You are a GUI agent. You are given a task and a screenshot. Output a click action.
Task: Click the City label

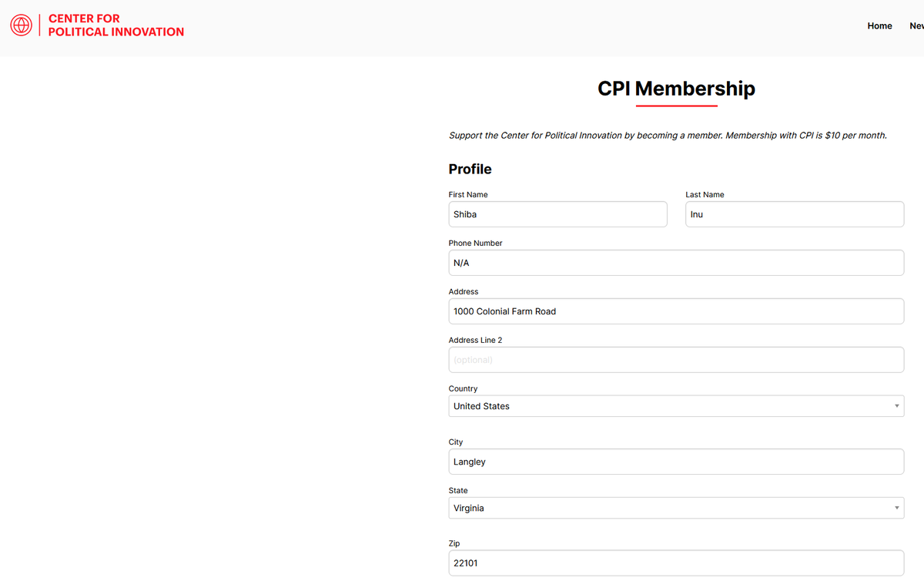pyautogui.click(x=456, y=442)
